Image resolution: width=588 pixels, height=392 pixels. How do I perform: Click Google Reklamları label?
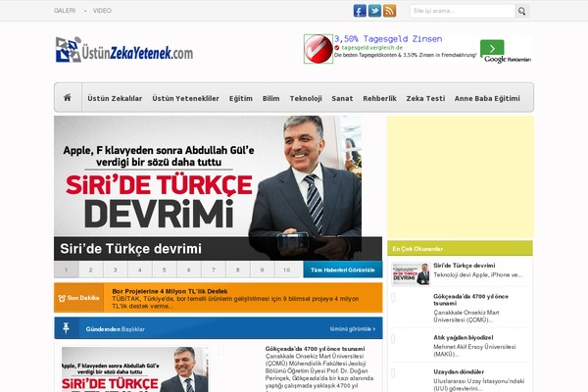[x=508, y=59]
